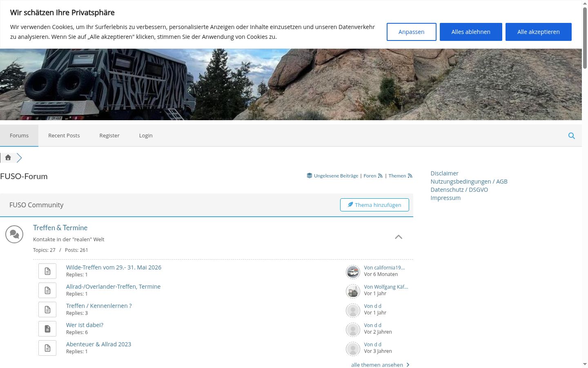This screenshot has height=368, width=588.
Task: Go to home breadcrumb icon
Action: click(x=8, y=157)
